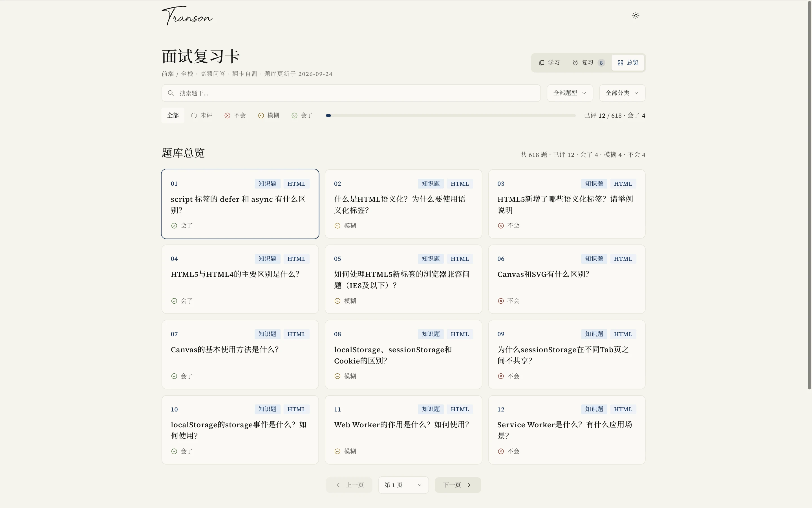Screen dimensions: 812x508
Task: Click the HTML tag on card 12
Action: 623,409
